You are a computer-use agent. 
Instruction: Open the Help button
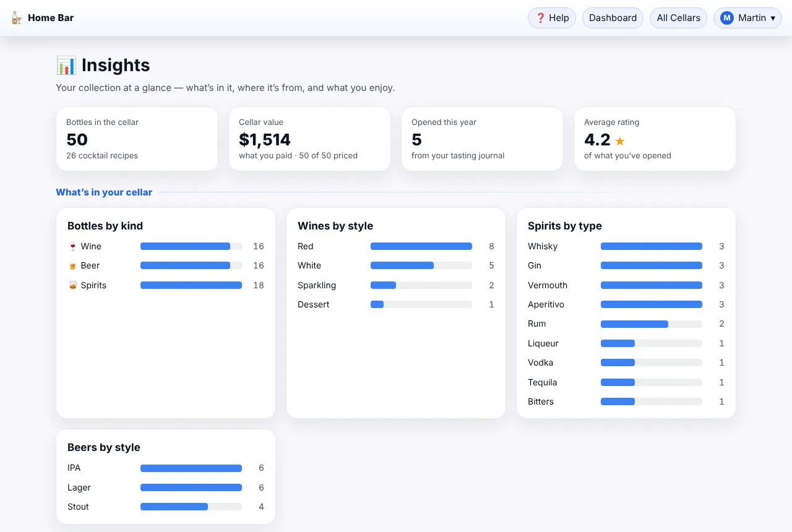pos(552,18)
